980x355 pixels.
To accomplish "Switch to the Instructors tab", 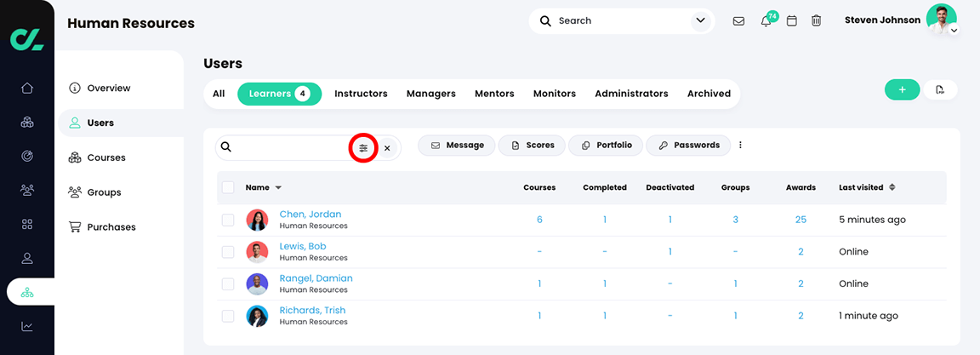I will 361,94.
